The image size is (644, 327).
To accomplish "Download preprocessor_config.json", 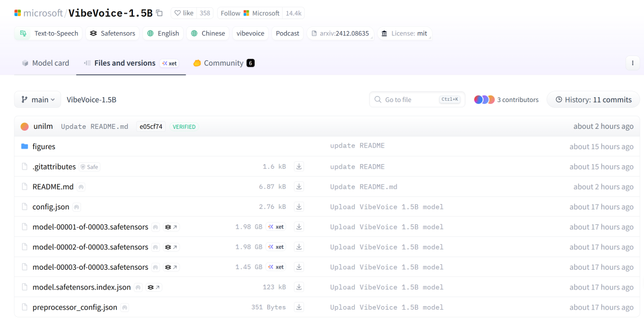I will (x=299, y=307).
